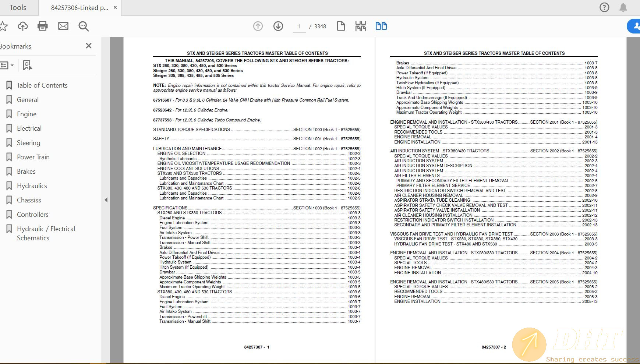
Task: Open the Chassiss bookmark
Action: tap(29, 200)
